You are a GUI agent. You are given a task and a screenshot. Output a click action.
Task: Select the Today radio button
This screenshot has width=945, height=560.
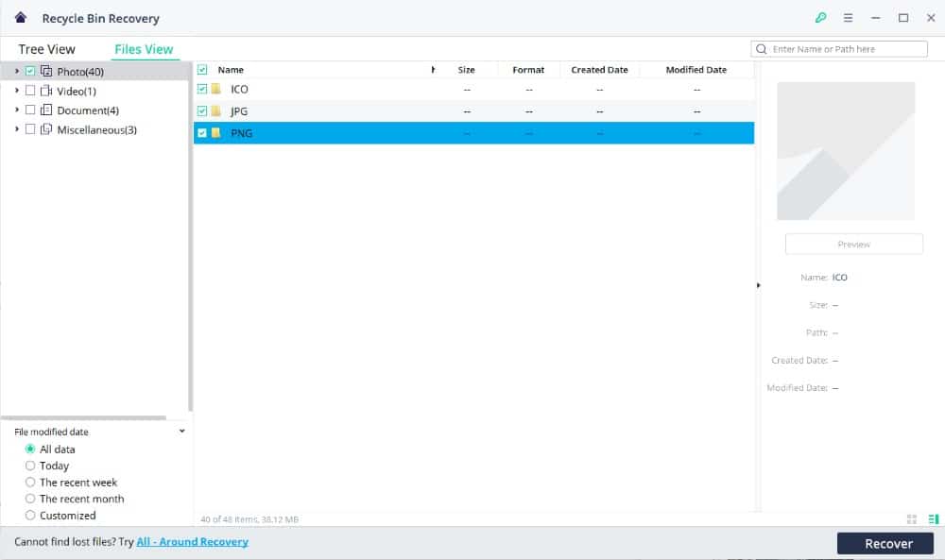coord(30,466)
